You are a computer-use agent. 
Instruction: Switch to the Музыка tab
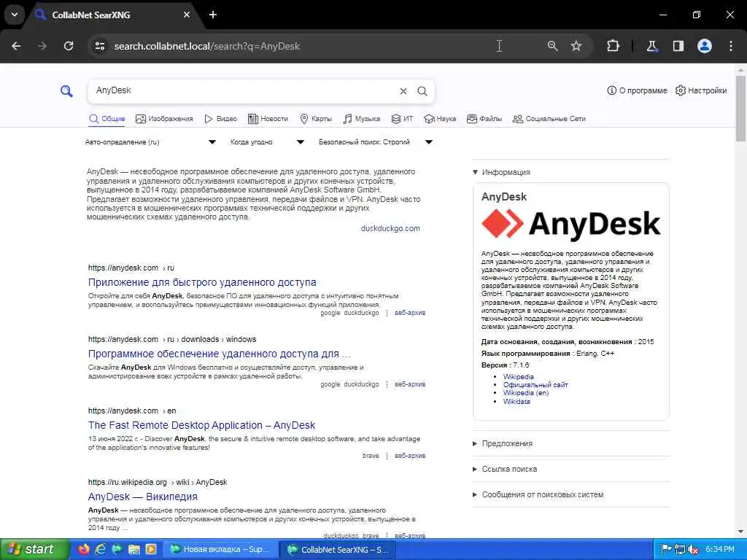pos(362,119)
